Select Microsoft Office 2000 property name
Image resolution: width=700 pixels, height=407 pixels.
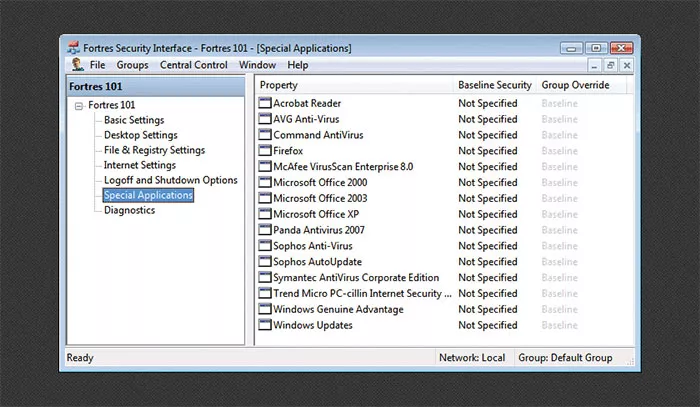[x=320, y=183]
